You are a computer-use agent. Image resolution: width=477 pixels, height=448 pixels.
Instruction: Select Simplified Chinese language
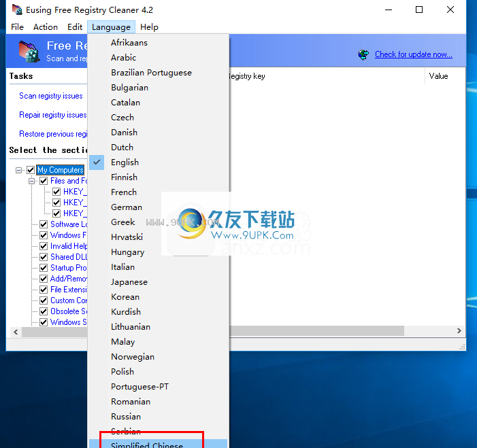pos(158,444)
